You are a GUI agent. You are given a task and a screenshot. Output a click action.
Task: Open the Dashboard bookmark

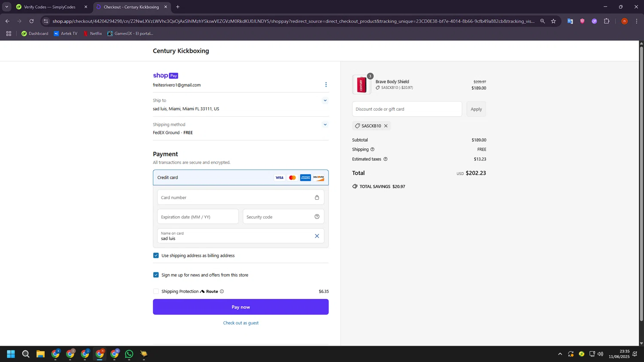[35, 33]
